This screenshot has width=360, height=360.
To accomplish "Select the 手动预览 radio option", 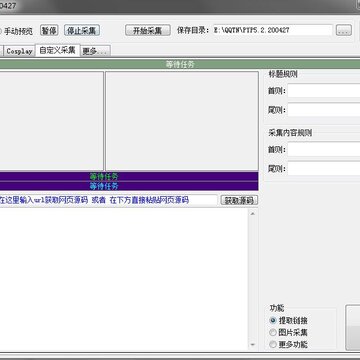I will click(x=16, y=31).
